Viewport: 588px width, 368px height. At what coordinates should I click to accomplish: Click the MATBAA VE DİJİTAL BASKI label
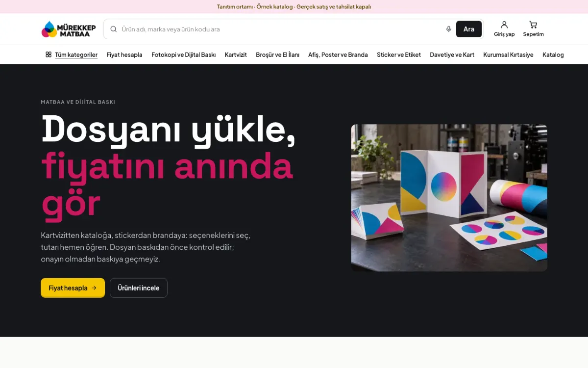pos(78,102)
